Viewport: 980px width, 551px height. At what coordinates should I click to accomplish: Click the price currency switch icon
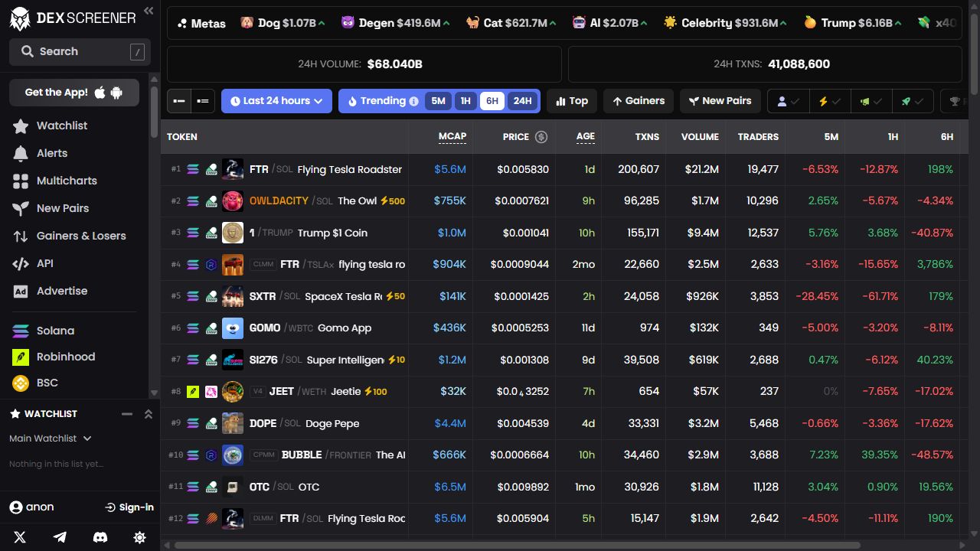pos(541,137)
